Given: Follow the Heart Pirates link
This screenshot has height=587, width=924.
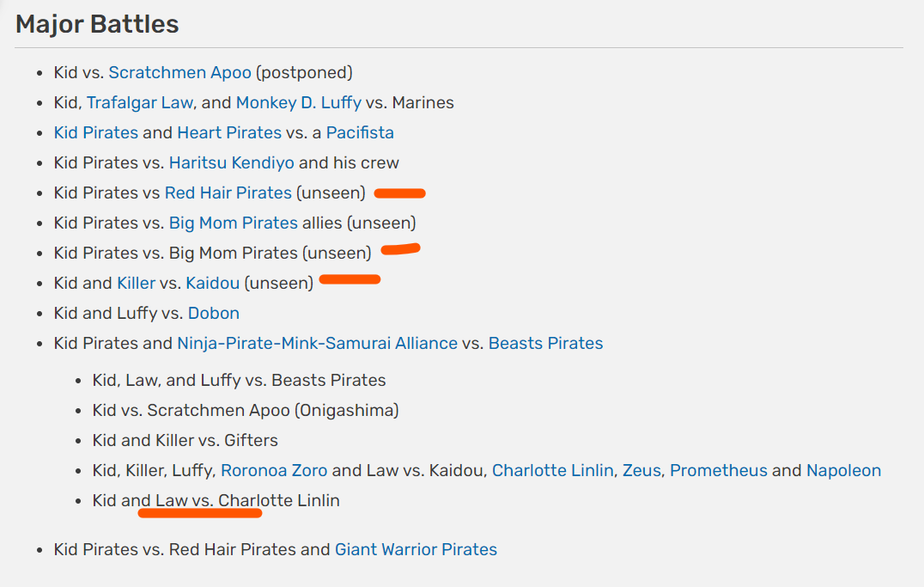Looking at the screenshot, I should pos(229,133).
